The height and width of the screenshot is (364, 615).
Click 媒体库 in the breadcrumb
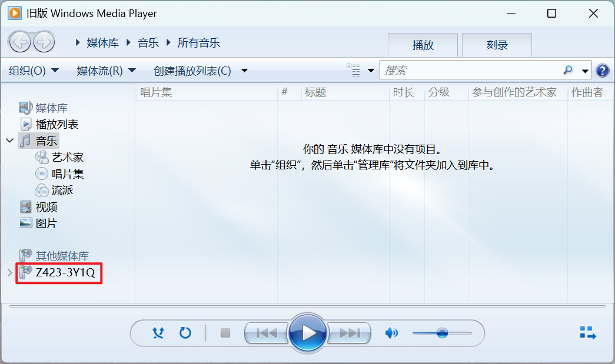point(103,43)
